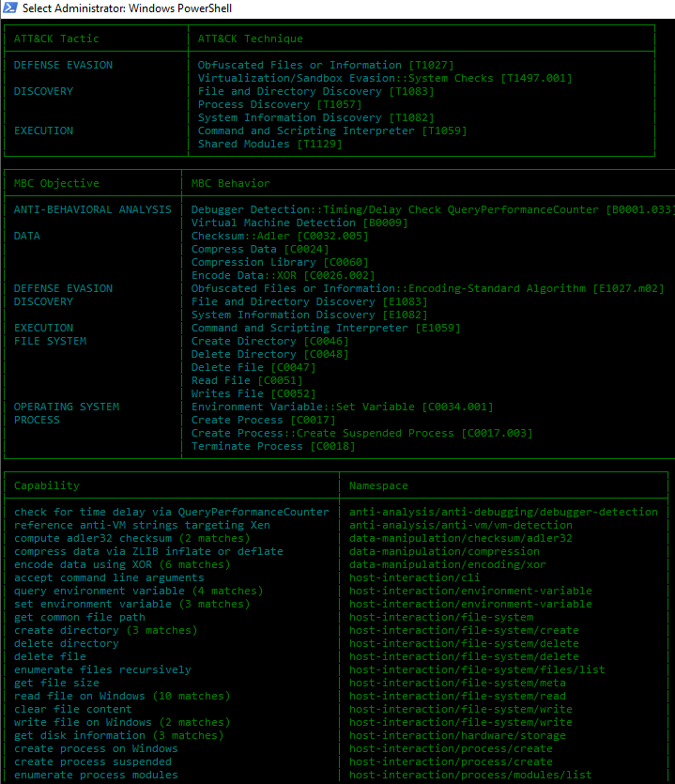Screen dimensions: 675x784
Task: Click the 'MBC Objective' header
Action: coord(56,183)
